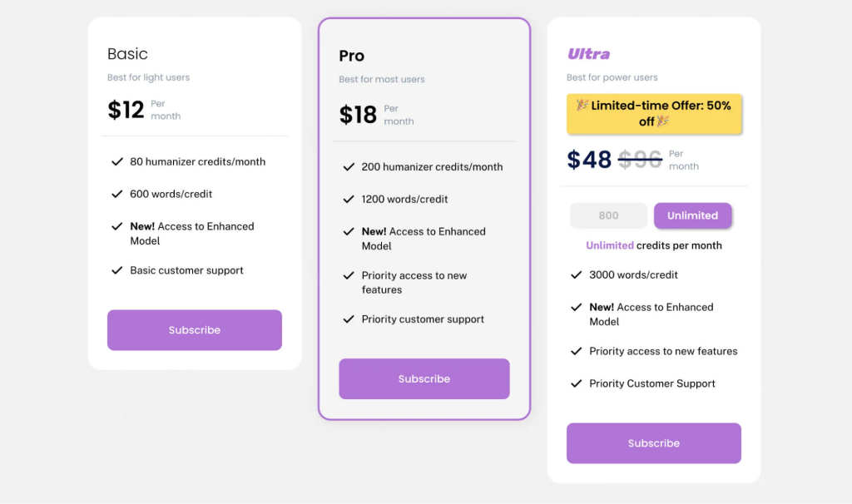Click checkmark next to Priority customer support in Pro

pos(349,319)
